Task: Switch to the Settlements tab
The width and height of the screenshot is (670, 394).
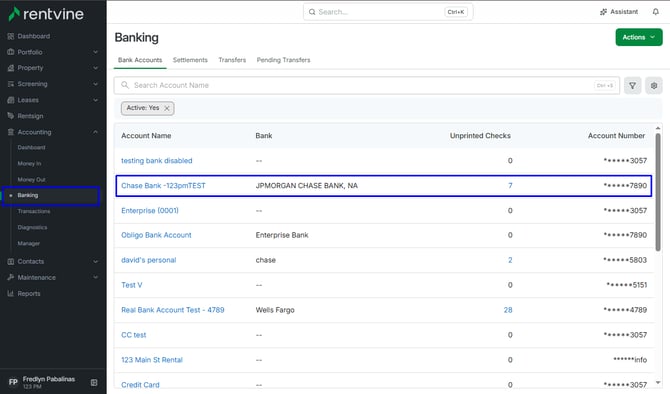Action: tap(190, 60)
